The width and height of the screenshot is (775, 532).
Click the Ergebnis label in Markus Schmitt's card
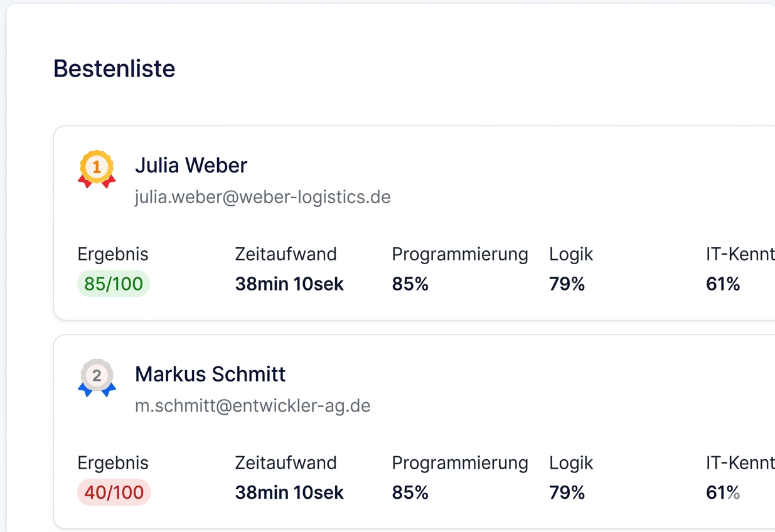(x=113, y=462)
